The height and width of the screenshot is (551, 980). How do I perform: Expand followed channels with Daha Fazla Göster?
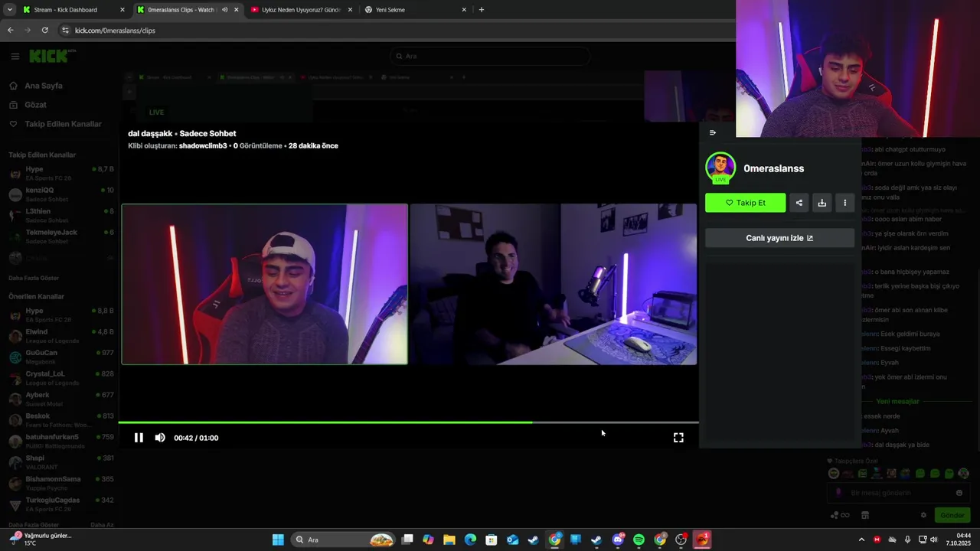[x=34, y=278]
